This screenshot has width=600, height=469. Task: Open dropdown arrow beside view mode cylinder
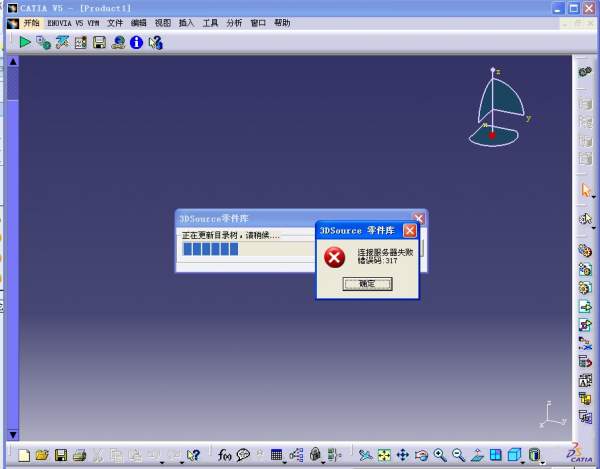tap(542, 463)
